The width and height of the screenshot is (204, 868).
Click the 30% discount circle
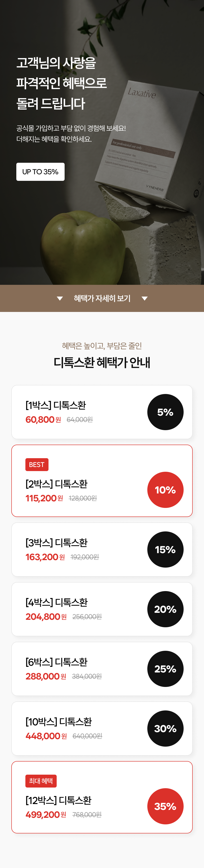[x=165, y=729]
